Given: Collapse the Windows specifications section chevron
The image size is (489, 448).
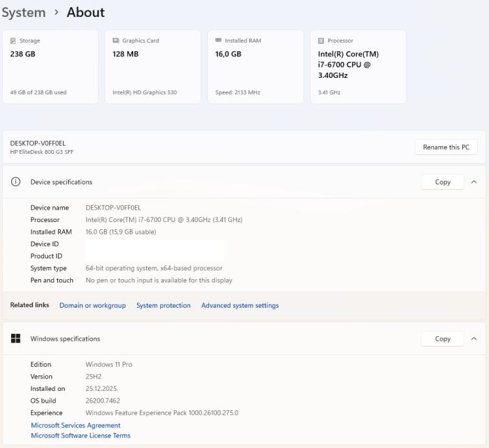Looking at the screenshot, I should (x=474, y=339).
